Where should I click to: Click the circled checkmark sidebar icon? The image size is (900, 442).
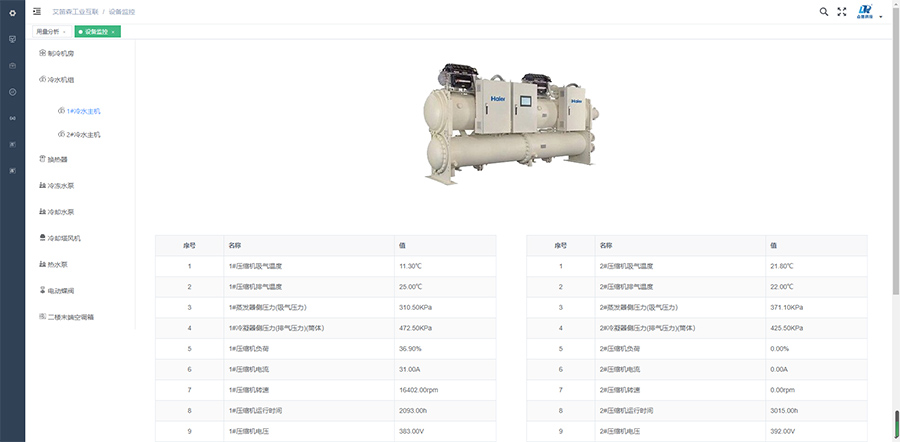click(12, 92)
